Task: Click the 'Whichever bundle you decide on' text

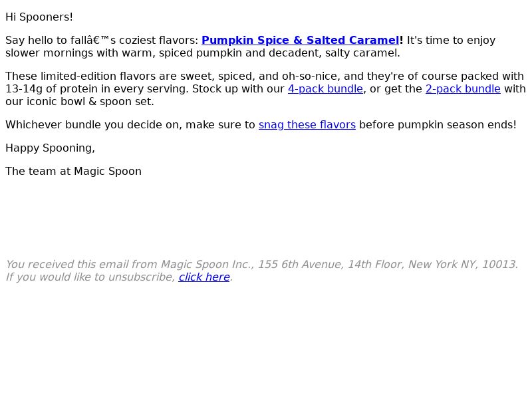Action: coord(92,125)
